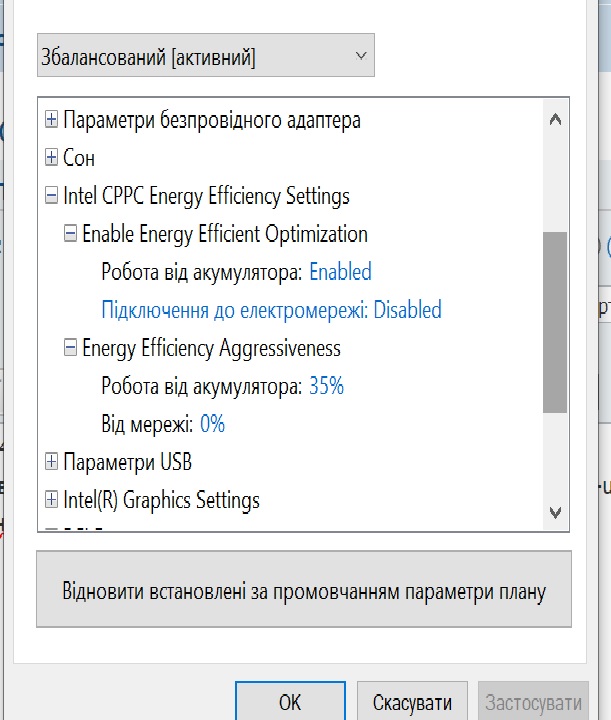Click the settings list scrollbar thumb
Screen dimensions: 611x720
(555, 320)
